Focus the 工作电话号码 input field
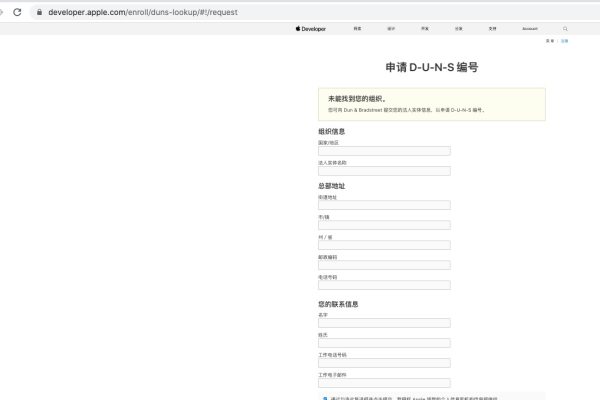The height and width of the screenshot is (400, 600). tap(384, 363)
